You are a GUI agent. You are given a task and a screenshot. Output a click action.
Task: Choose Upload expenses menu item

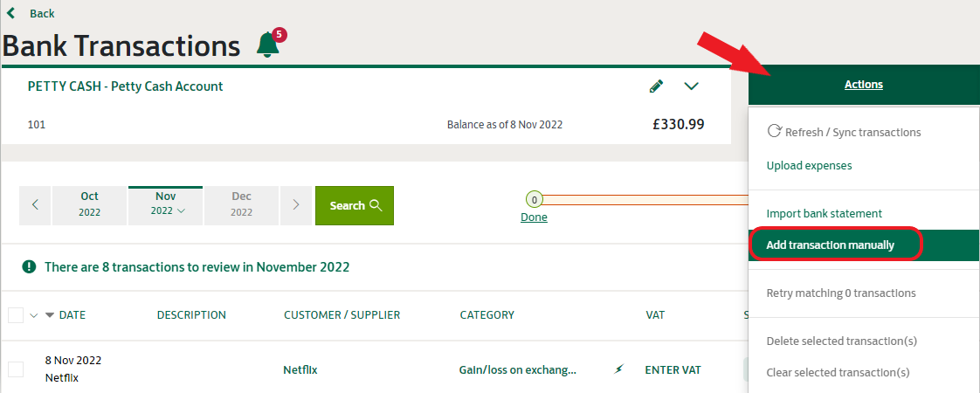(809, 166)
